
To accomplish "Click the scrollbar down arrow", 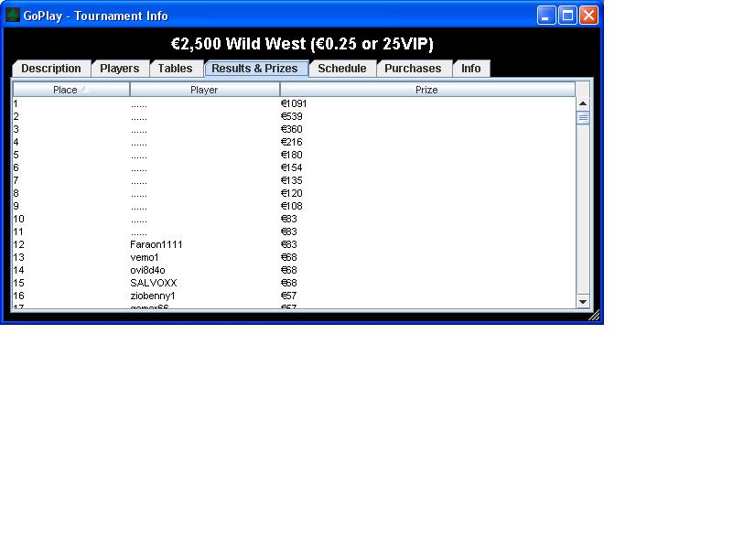I will click(583, 302).
